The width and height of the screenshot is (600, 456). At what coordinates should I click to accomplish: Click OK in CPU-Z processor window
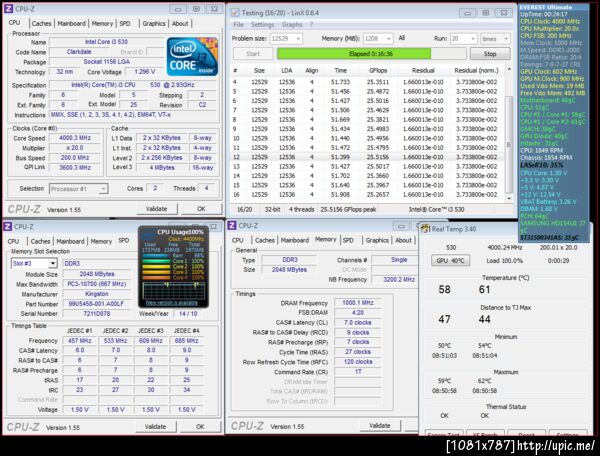point(201,209)
